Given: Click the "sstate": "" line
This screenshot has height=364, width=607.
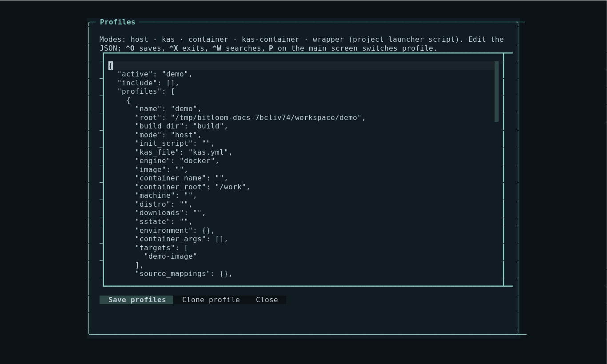Looking at the screenshot, I should tap(164, 222).
